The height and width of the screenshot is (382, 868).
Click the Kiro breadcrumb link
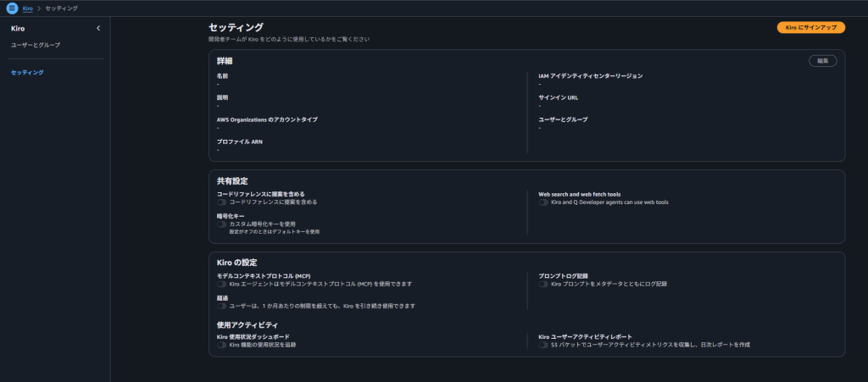(x=28, y=8)
